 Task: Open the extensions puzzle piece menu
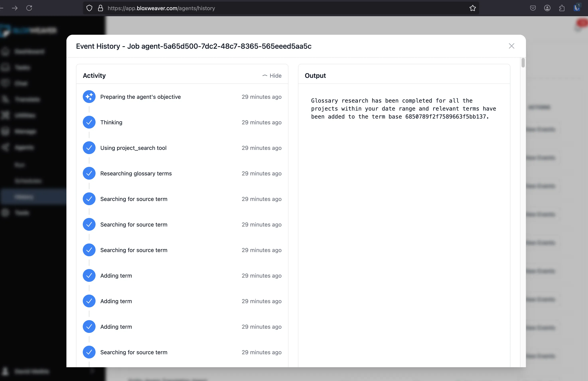[x=562, y=8]
